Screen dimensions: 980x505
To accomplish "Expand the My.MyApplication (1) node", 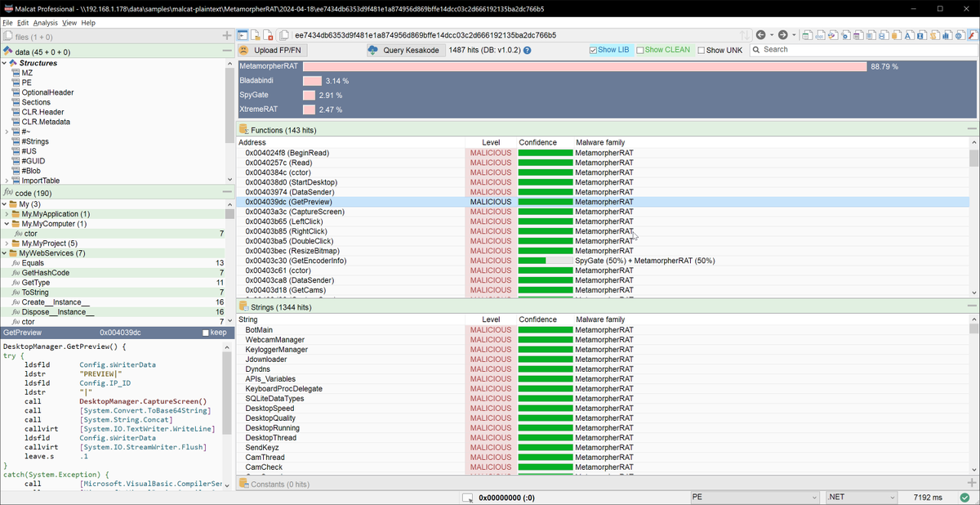I will point(7,214).
